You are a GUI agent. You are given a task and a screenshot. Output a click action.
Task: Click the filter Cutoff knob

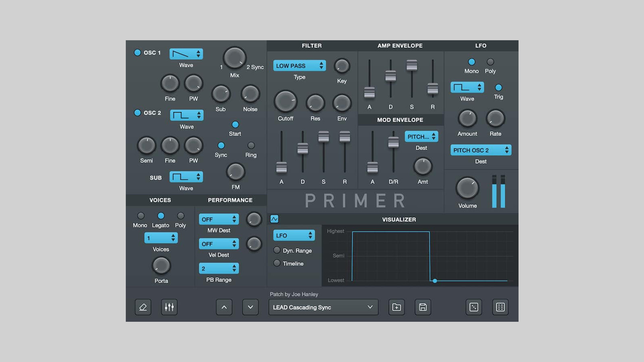click(x=285, y=101)
